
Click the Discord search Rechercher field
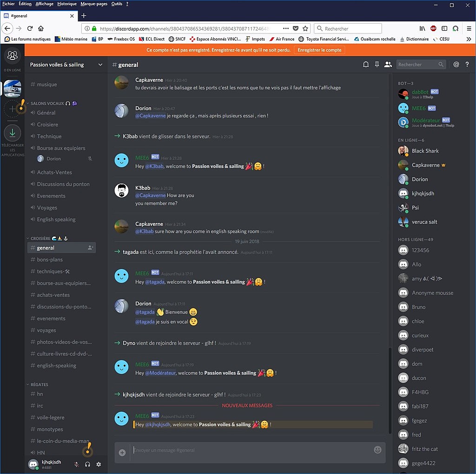coord(421,64)
